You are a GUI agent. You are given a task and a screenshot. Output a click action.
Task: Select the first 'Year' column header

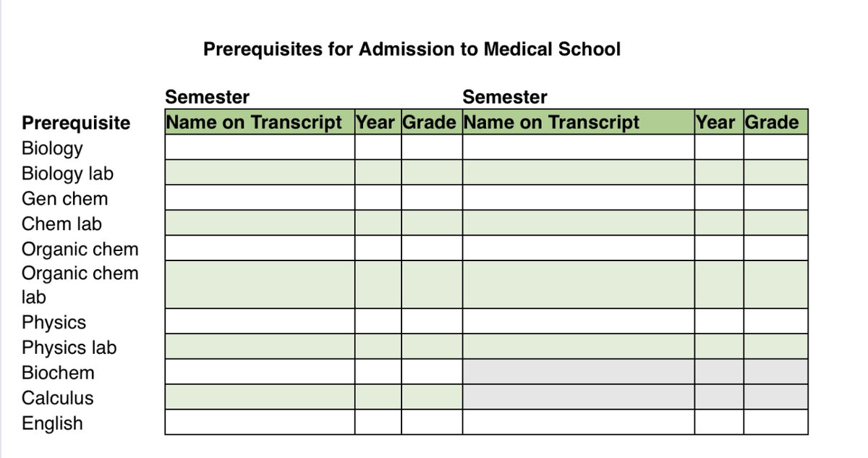tap(375, 122)
